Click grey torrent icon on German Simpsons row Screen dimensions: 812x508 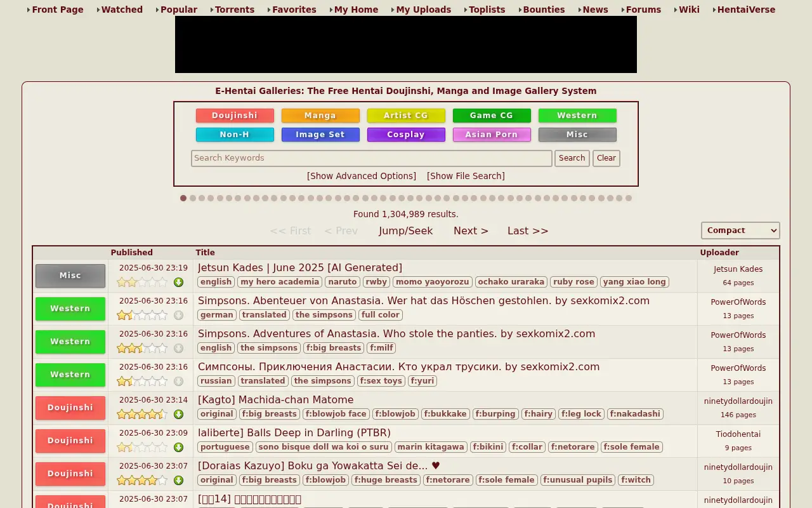click(x=178, y=315)
